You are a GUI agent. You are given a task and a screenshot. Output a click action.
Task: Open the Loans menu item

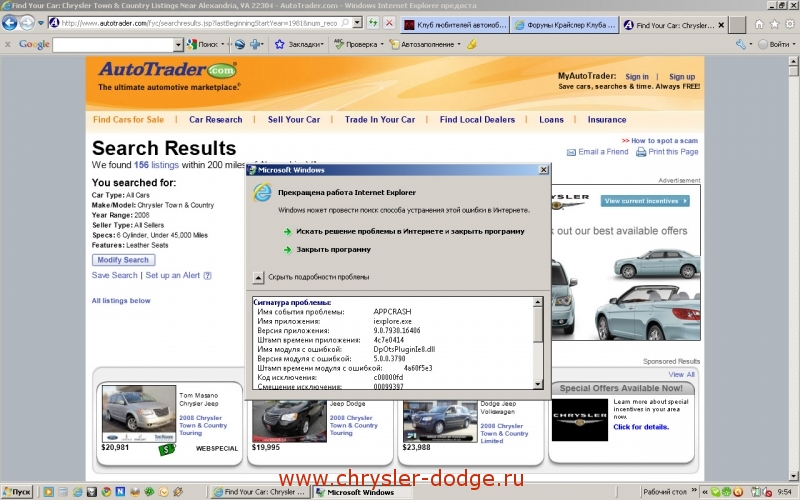tap(552, 120)
